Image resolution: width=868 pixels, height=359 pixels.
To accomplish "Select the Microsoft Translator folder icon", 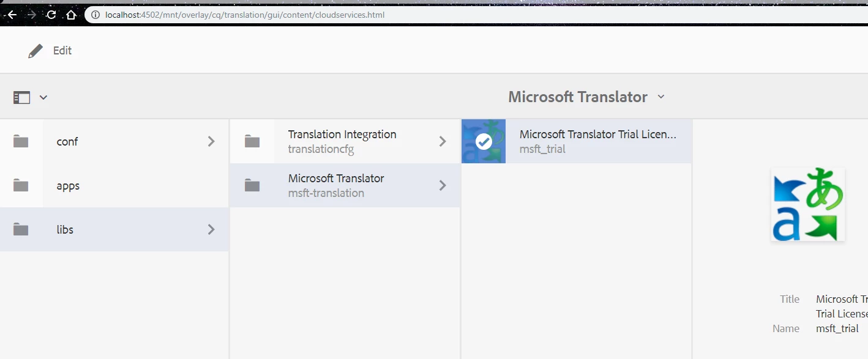I will pyautogui.click(x=252, y=185).
